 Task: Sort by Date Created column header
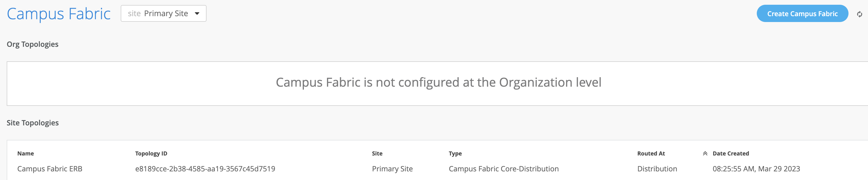731,154
